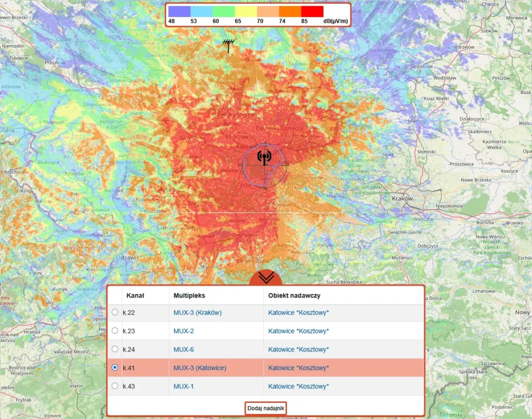Screen dimensions: 532x419
Task: Click the Gliwice label on map
Action: tap(188, 137)
